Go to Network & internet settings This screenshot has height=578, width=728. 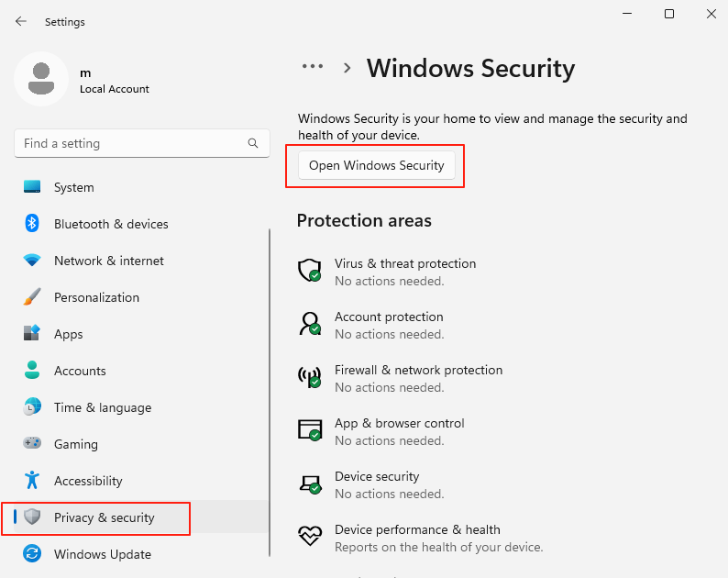[108, 261]
